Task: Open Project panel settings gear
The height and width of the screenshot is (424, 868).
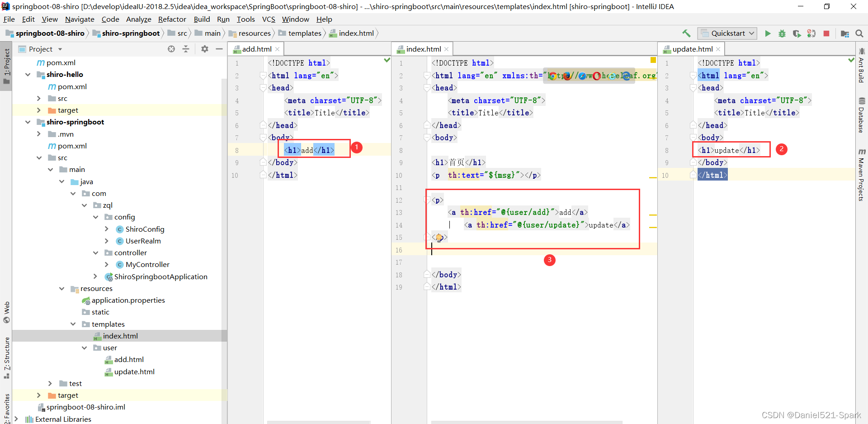Action: coord(205,49)
